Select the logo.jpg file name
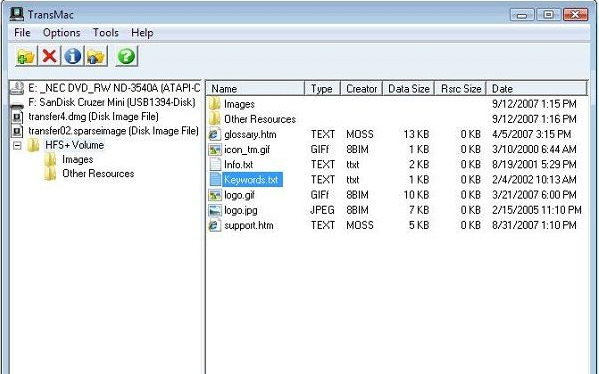 (241, 210)
